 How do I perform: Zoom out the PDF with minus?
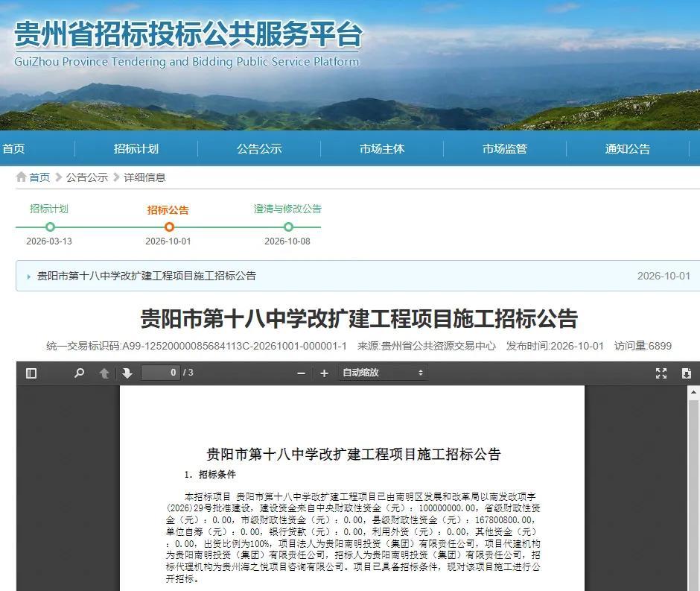(302, 373)
